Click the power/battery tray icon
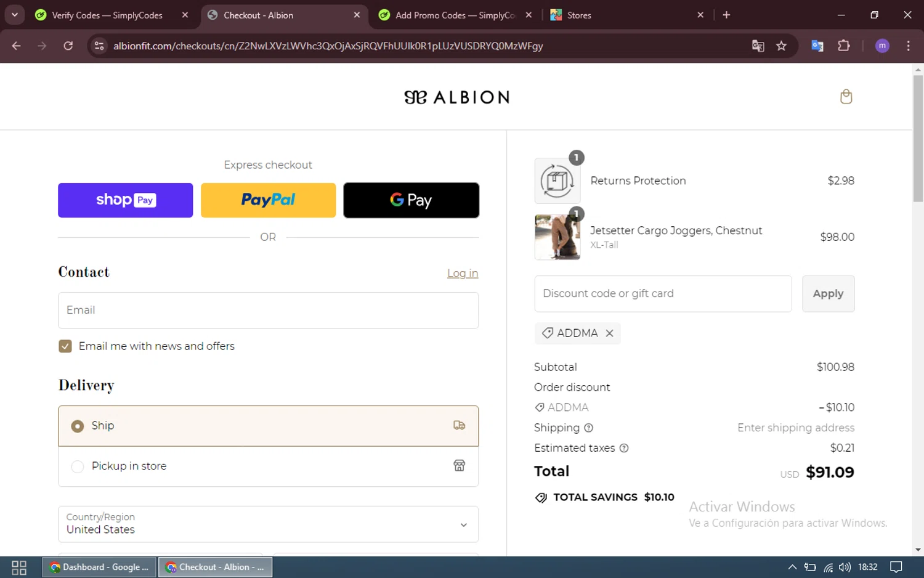 [810, 568]
